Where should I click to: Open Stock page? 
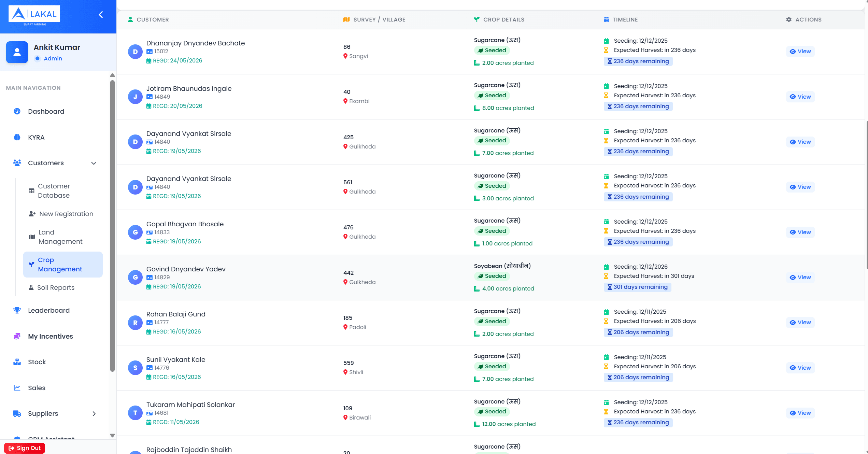(37, 362)
